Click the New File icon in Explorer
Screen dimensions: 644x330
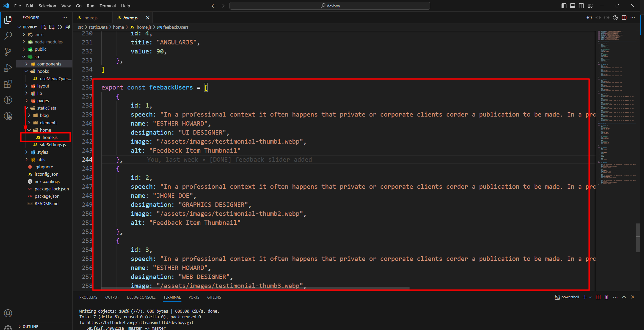pyautogui.click(x=44, y=27)
